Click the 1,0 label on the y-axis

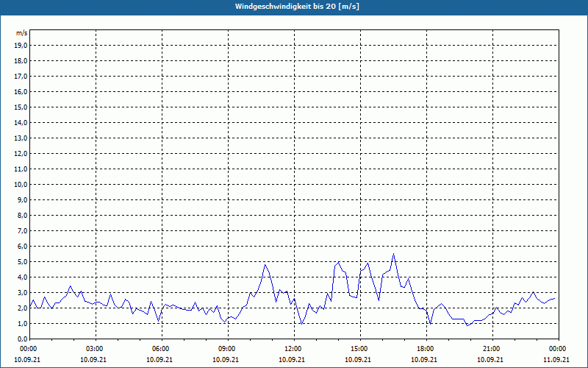tap(23, 323)
